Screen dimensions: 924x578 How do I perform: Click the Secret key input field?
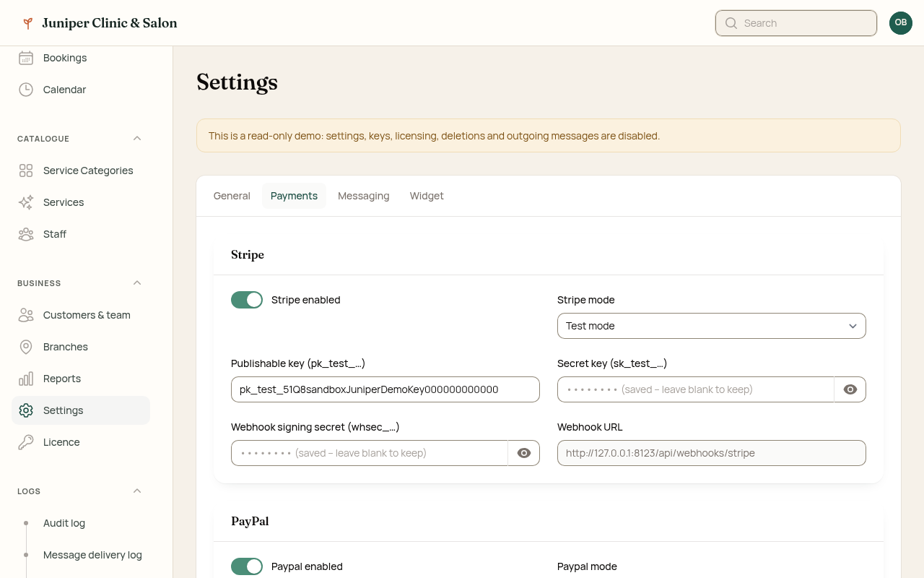coord(696,389)
